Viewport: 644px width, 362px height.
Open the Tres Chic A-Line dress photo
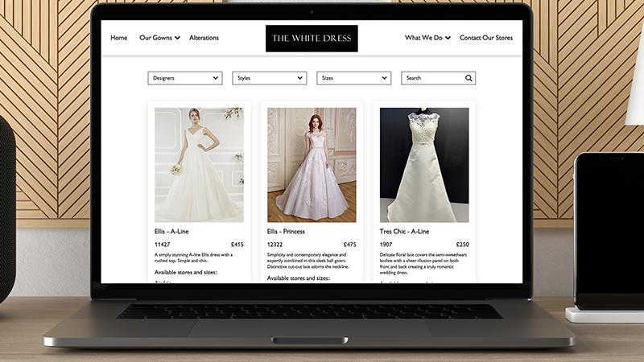click(424, 165)
